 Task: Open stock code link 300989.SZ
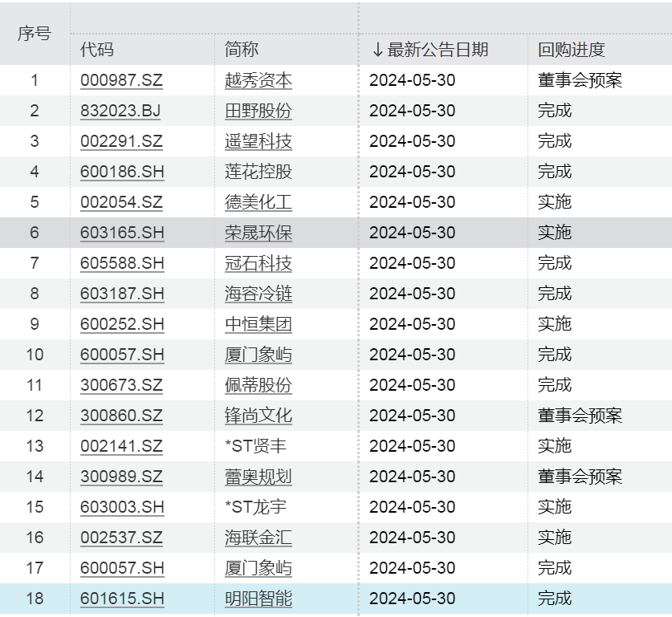click(122, 477)
